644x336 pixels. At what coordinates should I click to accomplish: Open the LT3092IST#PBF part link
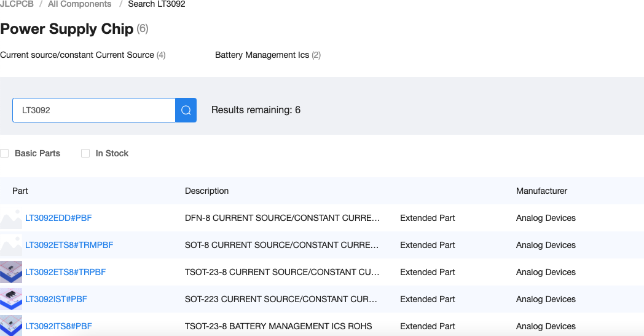click(x=56, y=300)
